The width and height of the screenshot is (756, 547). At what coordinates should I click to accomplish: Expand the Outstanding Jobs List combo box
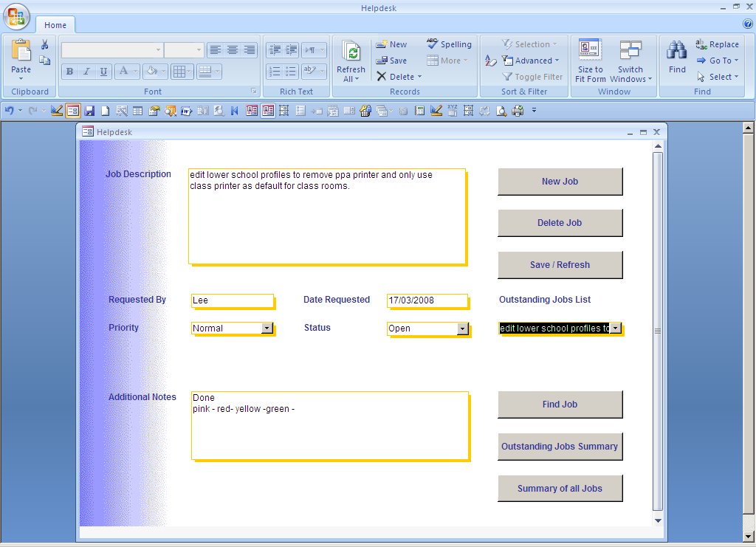[x=616, y=328]
